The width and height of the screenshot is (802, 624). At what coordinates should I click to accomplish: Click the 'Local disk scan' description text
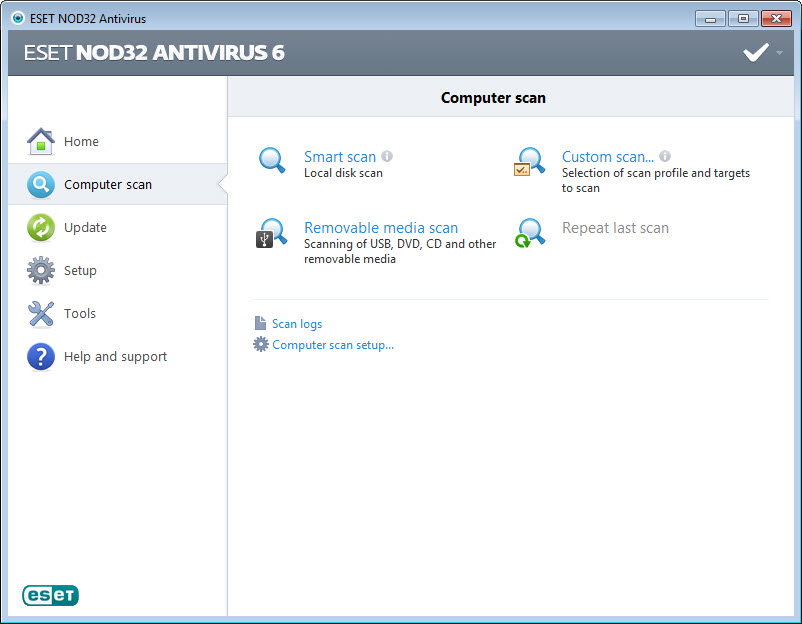(343, 173)
